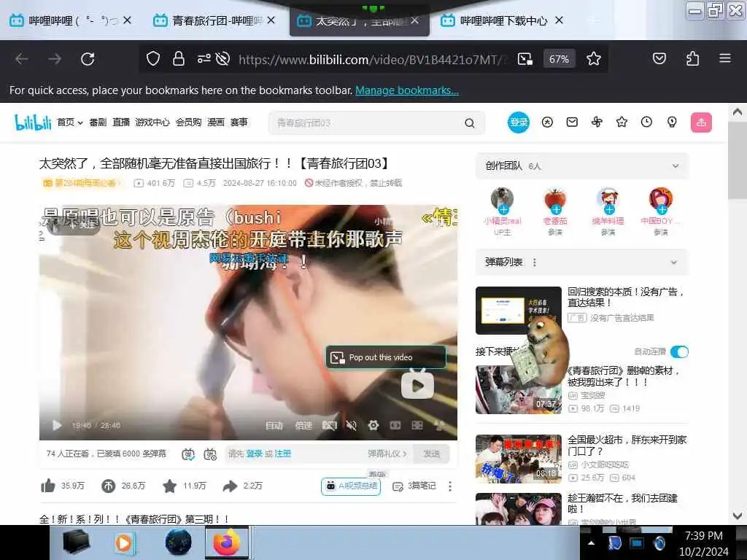Click the pink upload button
747x560 pixels.
pos(701,122)
